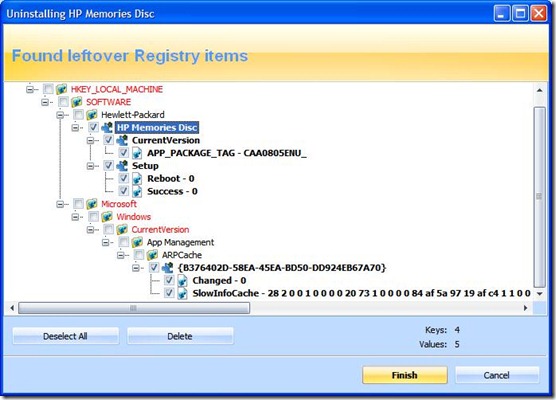Screen dimensions: 556x400
Task: Click the Setup registry key icon
Action: (122, 166)
